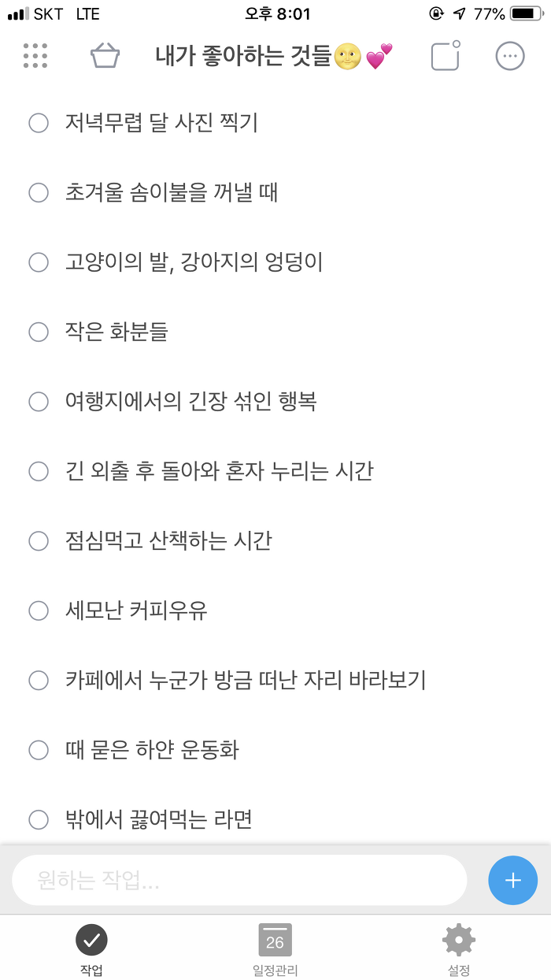Switch to the 일정관리 tab

coord(275,971)
